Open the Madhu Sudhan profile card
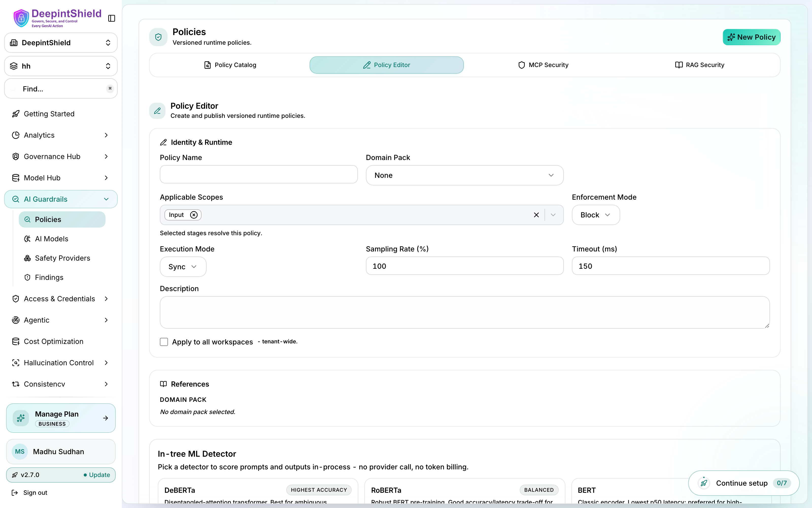The width and height of the screenshot is (812, 508). tap(61, 452)
